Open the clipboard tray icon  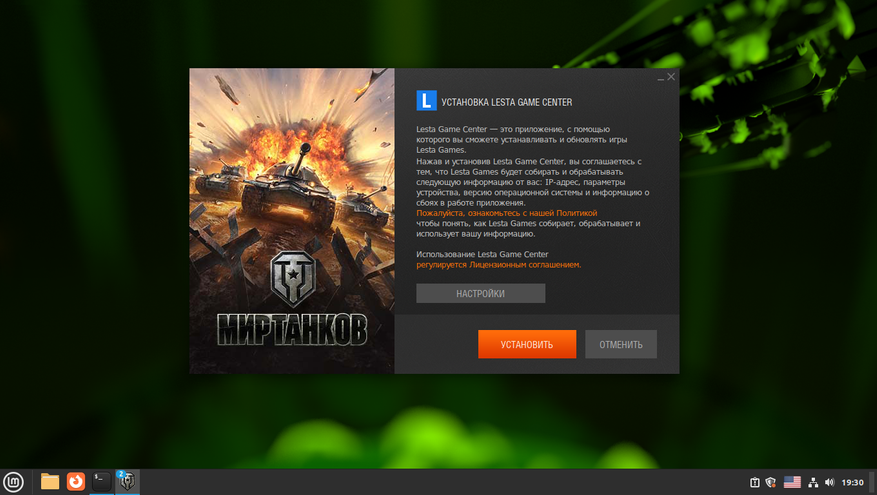755,482
